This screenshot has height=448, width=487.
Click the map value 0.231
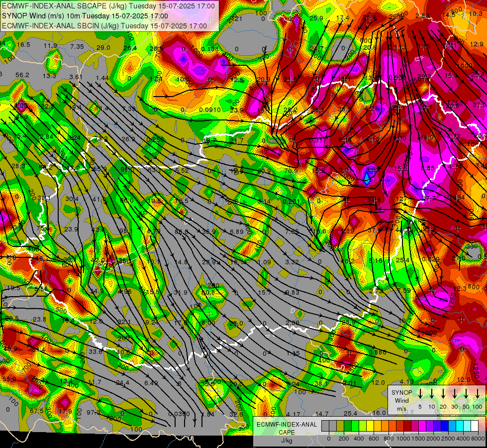click(x=292, y=201)
